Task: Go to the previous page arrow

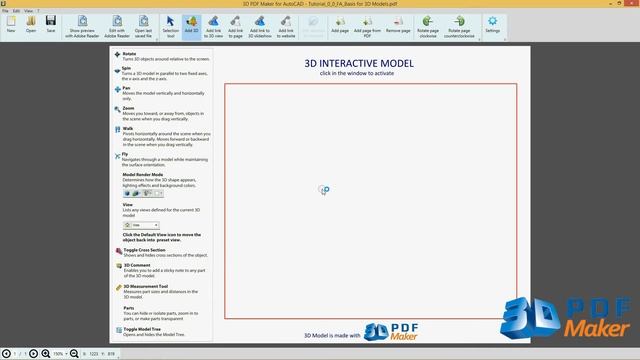Action: tap(6, 354)
